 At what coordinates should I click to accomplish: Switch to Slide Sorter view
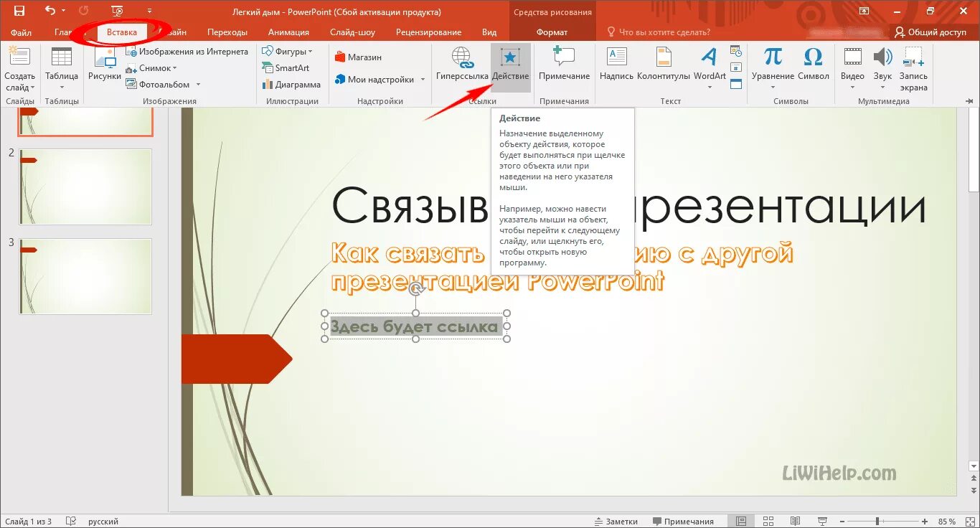click(x=768, y=522)
